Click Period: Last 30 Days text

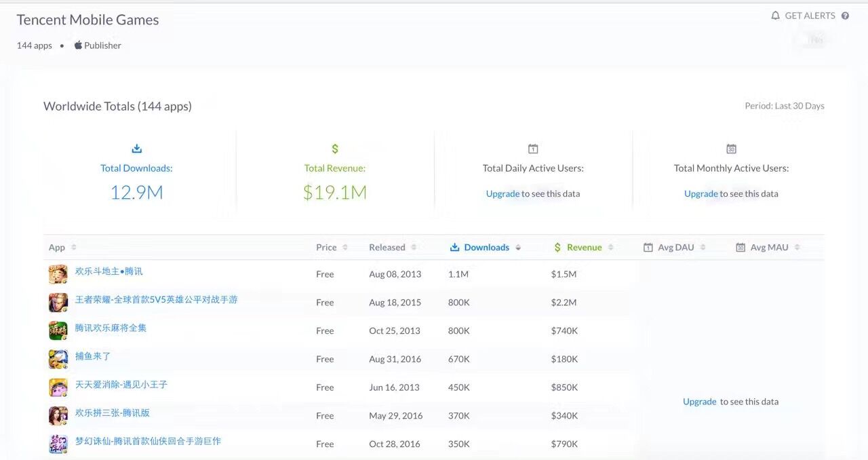tap(785, 106)
